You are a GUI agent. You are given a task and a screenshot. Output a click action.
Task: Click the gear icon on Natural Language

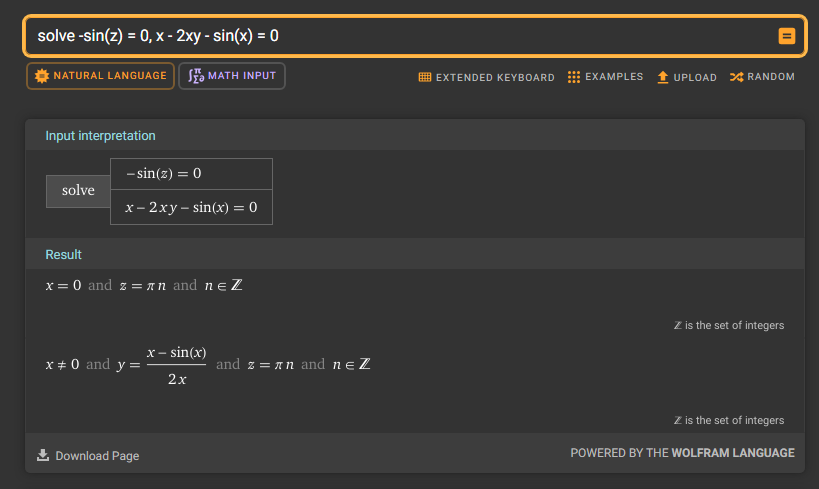tap(41, 76)
